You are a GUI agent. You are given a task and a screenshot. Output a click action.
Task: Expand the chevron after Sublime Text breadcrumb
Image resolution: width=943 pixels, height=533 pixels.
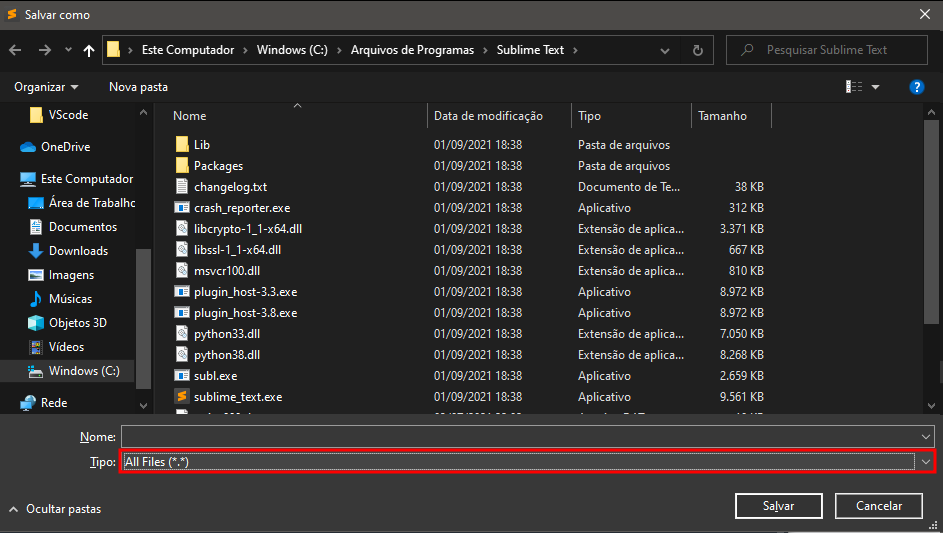tap(576, 51)
